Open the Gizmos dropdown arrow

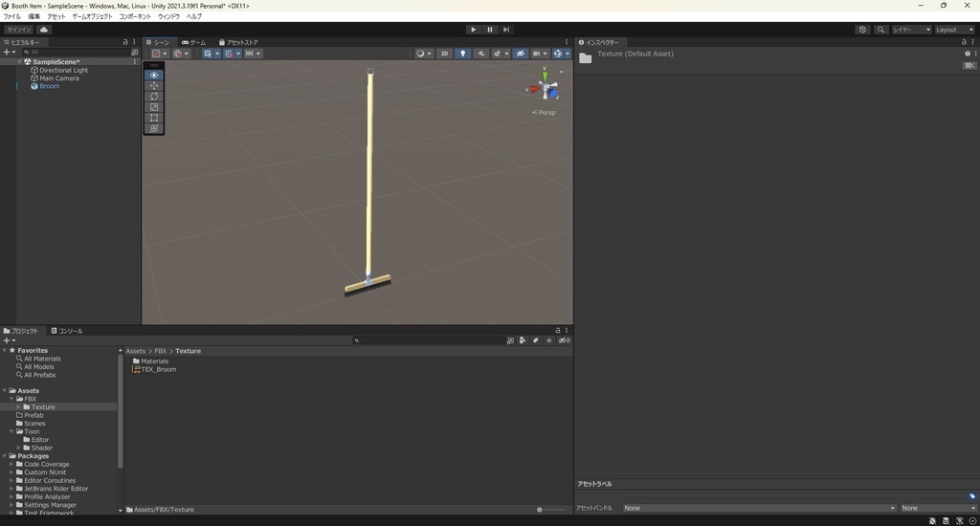click(x=568, y=54)
